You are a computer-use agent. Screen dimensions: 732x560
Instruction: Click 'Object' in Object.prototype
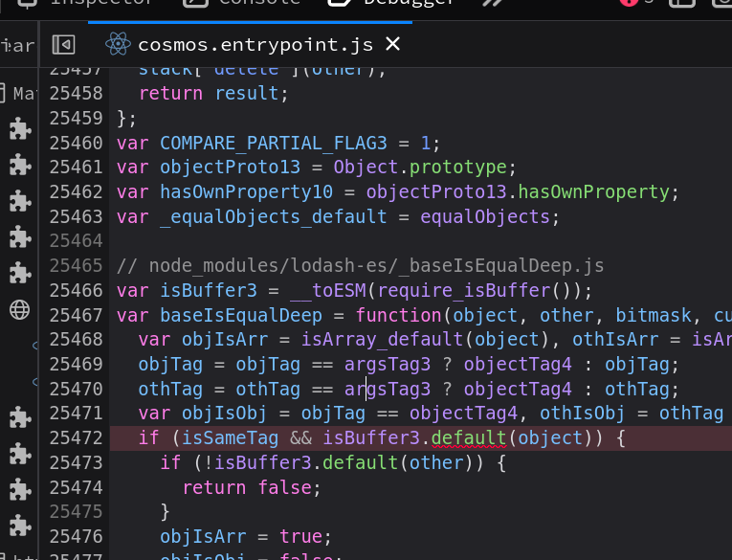click(366, 168)
